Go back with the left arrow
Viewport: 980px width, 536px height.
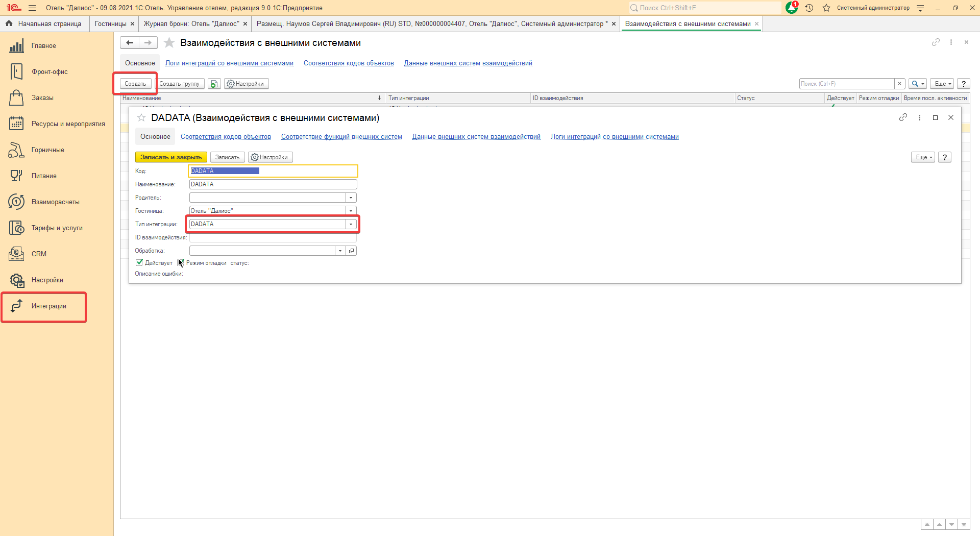130,43
